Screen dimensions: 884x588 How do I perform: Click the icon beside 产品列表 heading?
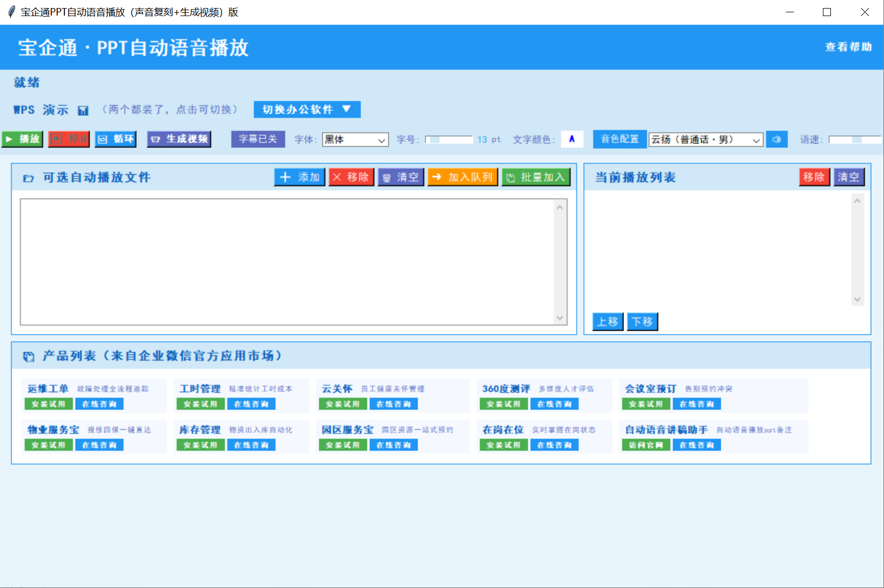[x=28, y=356]
